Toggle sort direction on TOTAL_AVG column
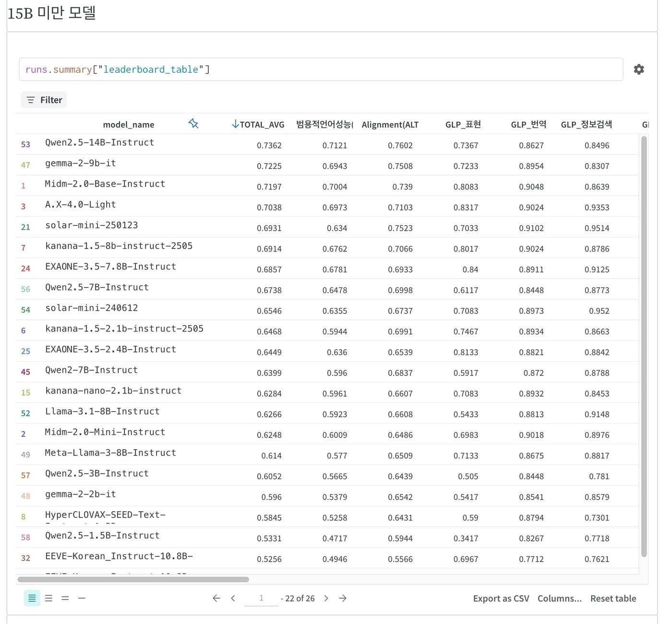This screenshot has height=624, width=672. pos(235,124)
